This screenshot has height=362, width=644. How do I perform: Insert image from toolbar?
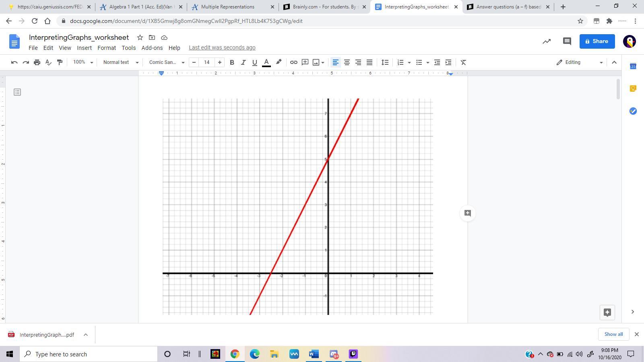coord(316,62)
